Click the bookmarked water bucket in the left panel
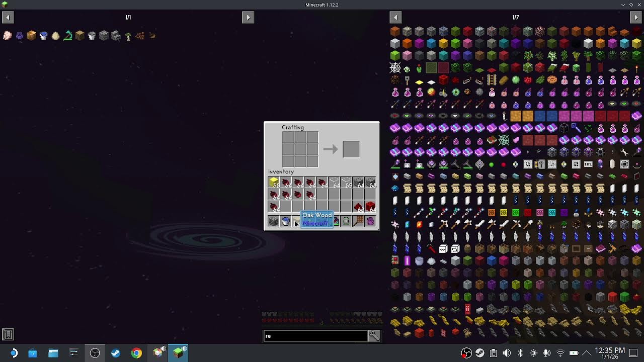This screenshot has height=362, width=644. 43,36
